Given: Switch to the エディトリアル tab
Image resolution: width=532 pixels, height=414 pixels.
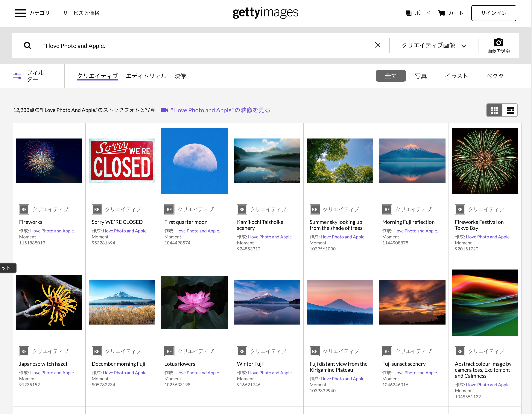Looking at the screenshot, I should click(x=146, y=76).
